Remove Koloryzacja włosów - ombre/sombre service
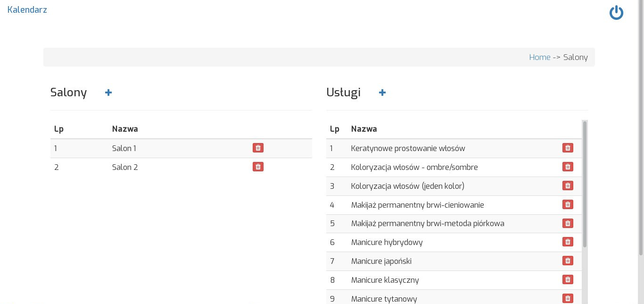 (568, 167)
